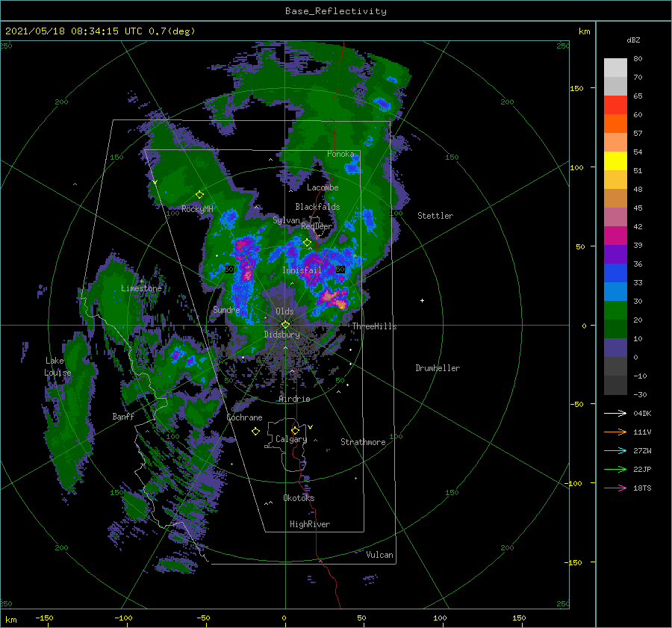Image resolution: width=672 pixels, height=628 pixels.
Task: Click the bright green 30 dBZ swatch
Action: click(615, 311)
